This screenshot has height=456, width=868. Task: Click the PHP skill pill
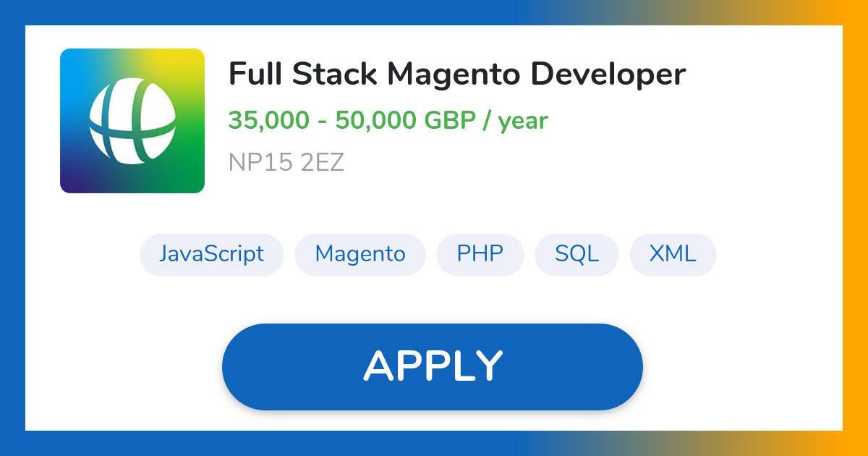click(480, 254)
